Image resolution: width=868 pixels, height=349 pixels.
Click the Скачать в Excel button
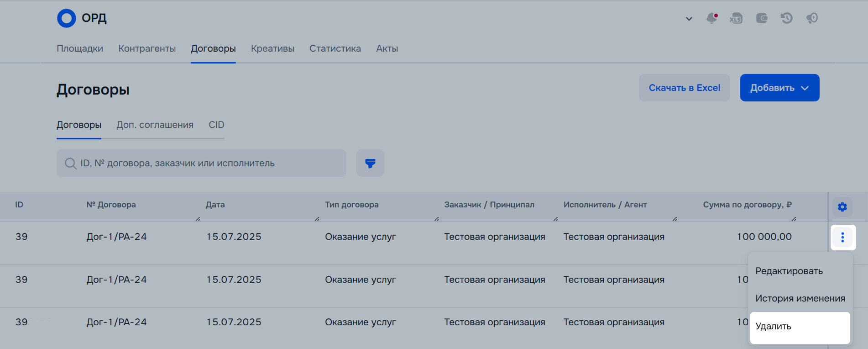pyautogui.click(x=684, y=88)
